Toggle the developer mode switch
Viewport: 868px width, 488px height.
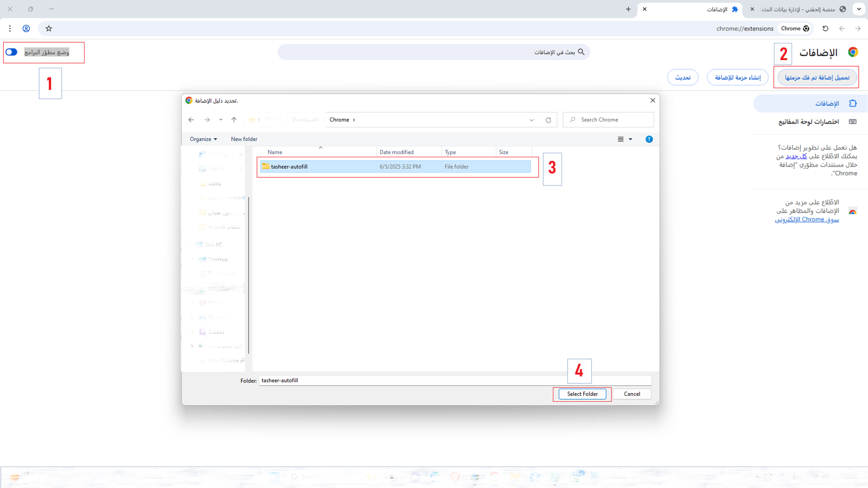point(11,52)
